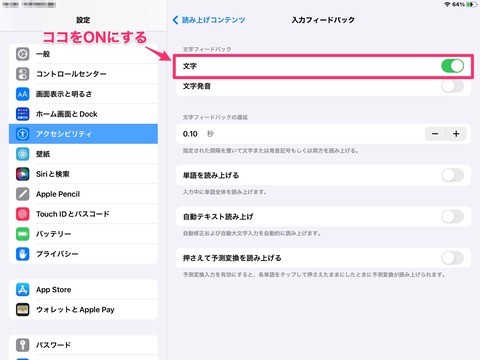Screen dimensions: 480x360
Task: Enable the 文字発音 switch
Action: click(452, 86)
